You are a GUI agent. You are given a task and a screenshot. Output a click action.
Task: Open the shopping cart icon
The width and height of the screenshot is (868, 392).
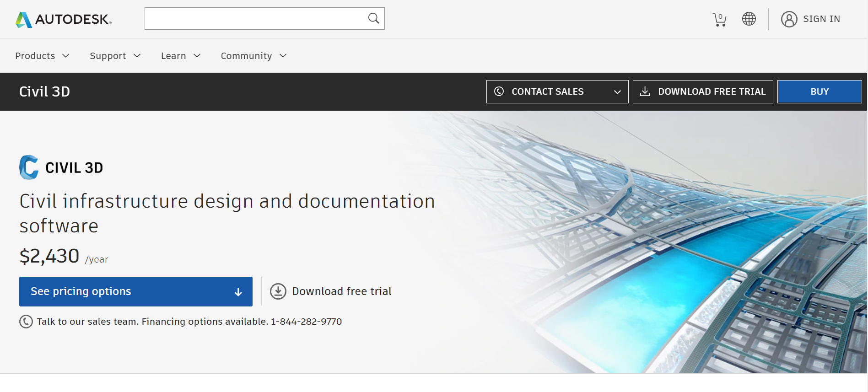coord(720,19)
